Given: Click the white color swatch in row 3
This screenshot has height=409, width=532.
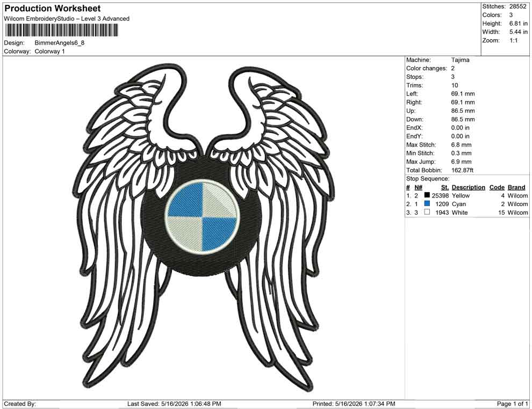Looking at the screenshot, I should tap(427, 212).
